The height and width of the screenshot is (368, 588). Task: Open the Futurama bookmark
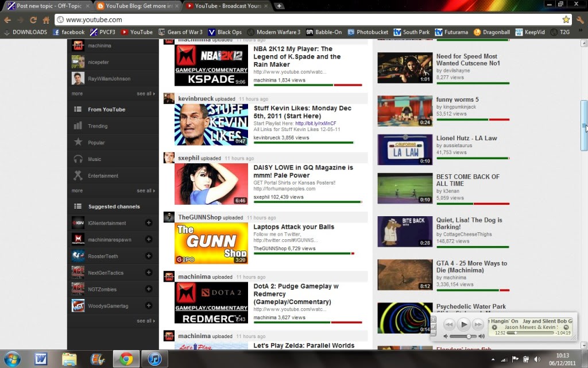(451, 32)
